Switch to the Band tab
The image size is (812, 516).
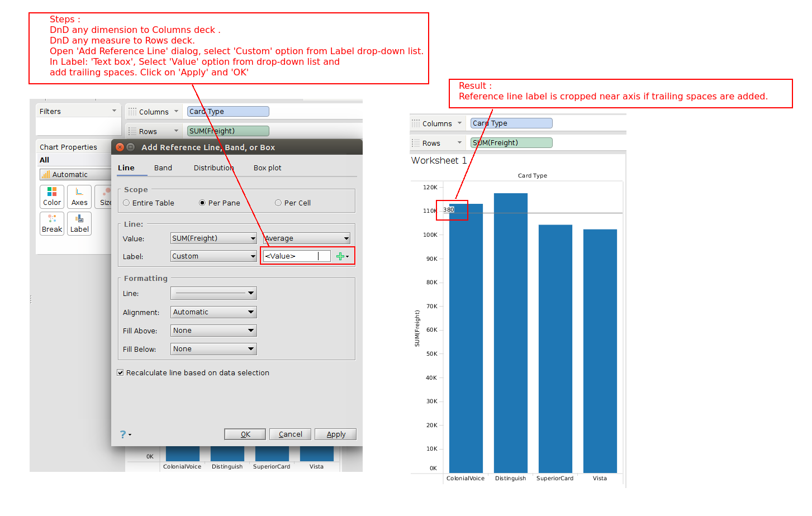click(163, 168)
